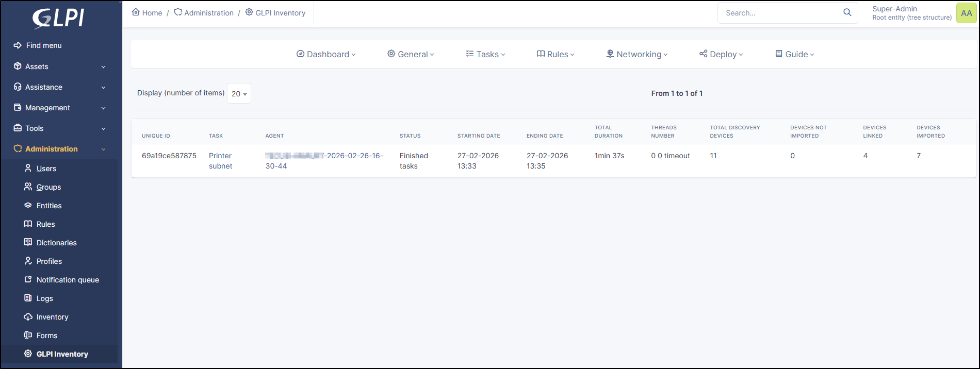Select Profiles in the sidebar
Image resolution: width=980 pixels, height=369 pixels.
pos(49,261)
